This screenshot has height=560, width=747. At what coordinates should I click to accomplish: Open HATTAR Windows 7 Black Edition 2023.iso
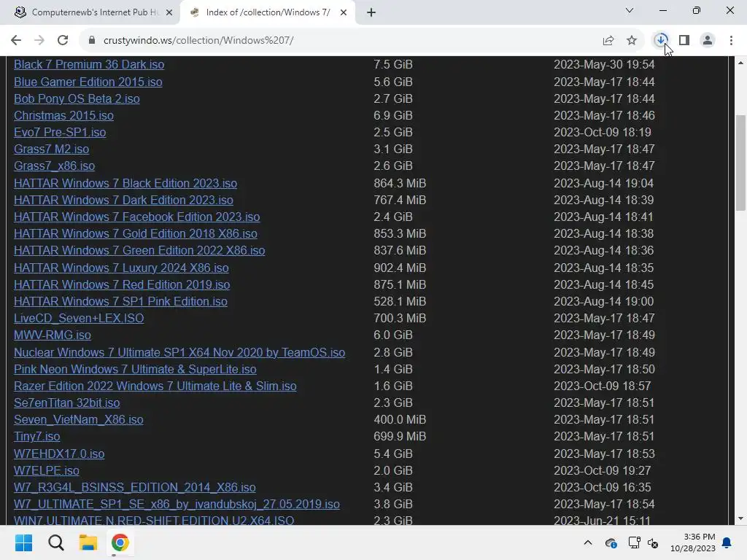(125, 183)
